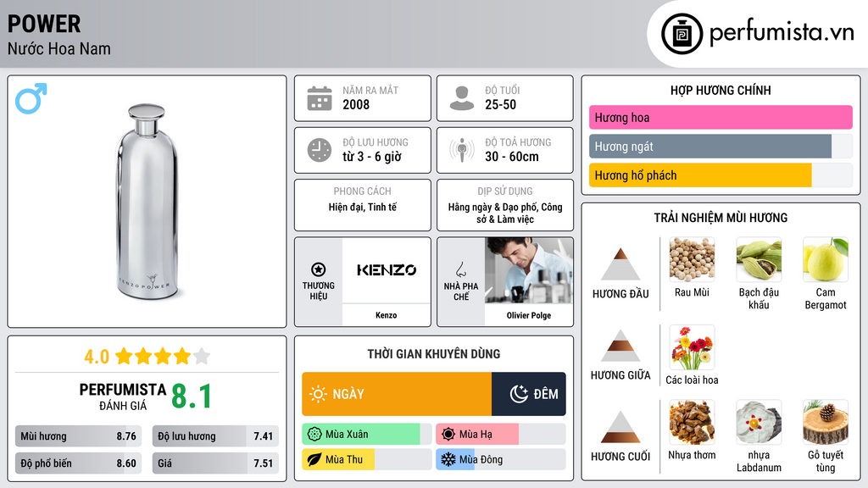Click the age range 25-50

click(500, 104)
